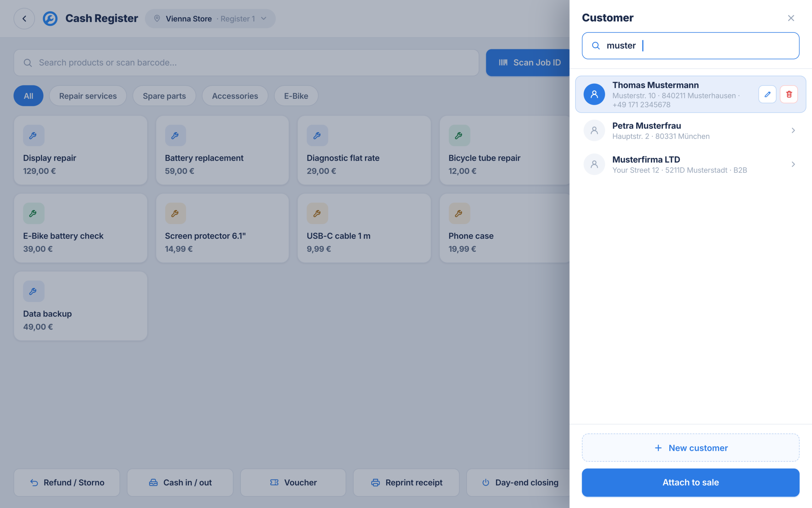The width and height of the screenshot is (812, 508).
Task: Add Screen protector 6.1" 14,99 € product
Action: click(x=222, y=228)
